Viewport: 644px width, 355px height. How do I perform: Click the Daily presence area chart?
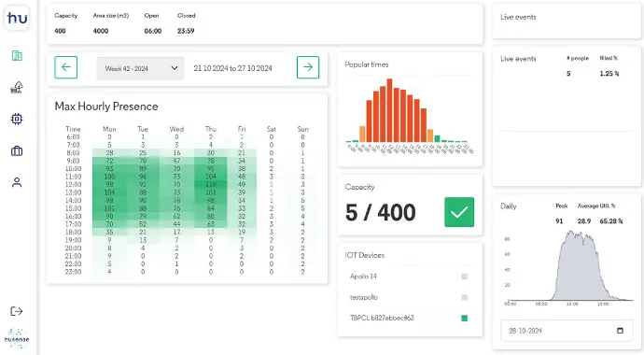pos(571,266)
